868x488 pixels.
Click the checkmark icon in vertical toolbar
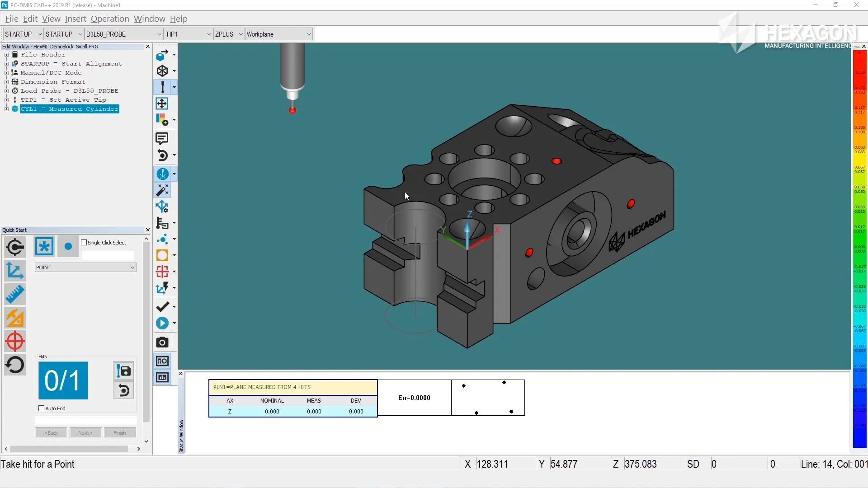(x=162, y=307)
